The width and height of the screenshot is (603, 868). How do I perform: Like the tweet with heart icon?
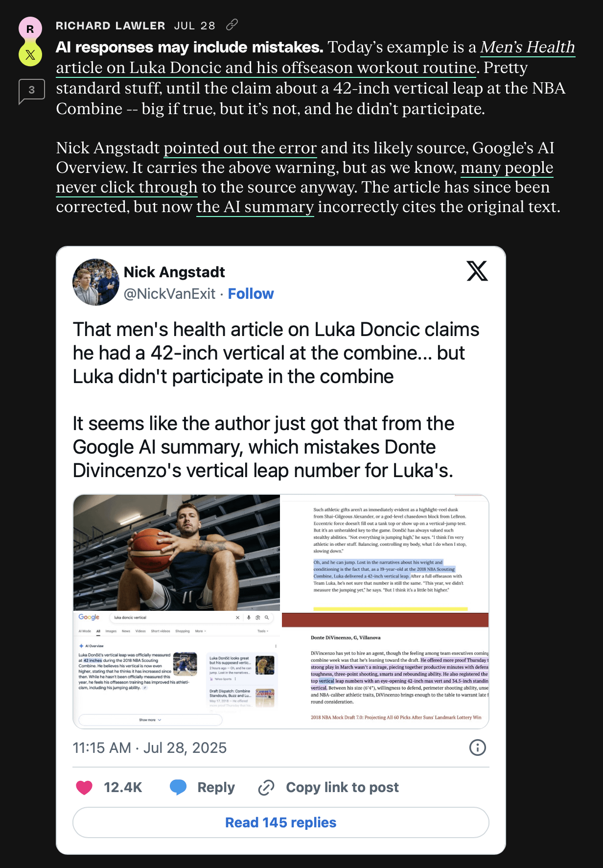click(85, 788)
